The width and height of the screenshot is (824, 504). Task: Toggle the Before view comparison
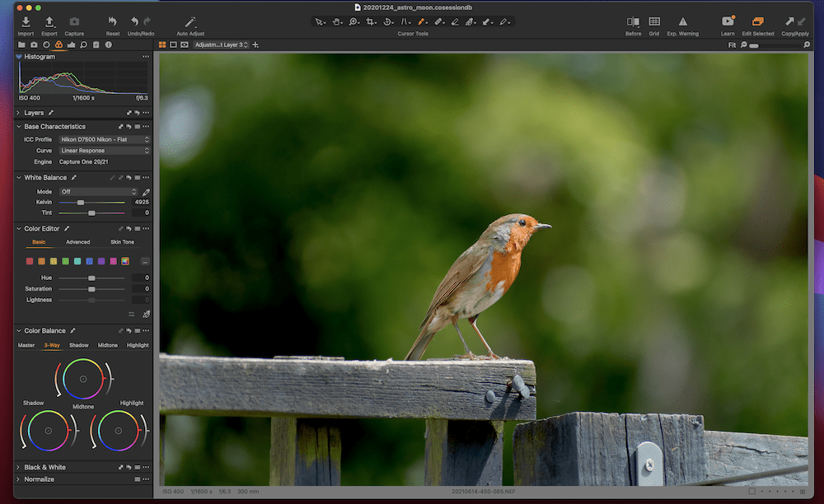click(633, 21)
